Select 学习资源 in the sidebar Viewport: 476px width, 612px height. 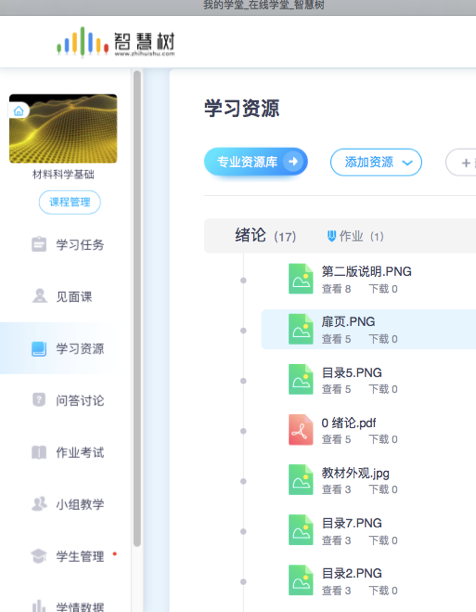click(x=66, y=348)
